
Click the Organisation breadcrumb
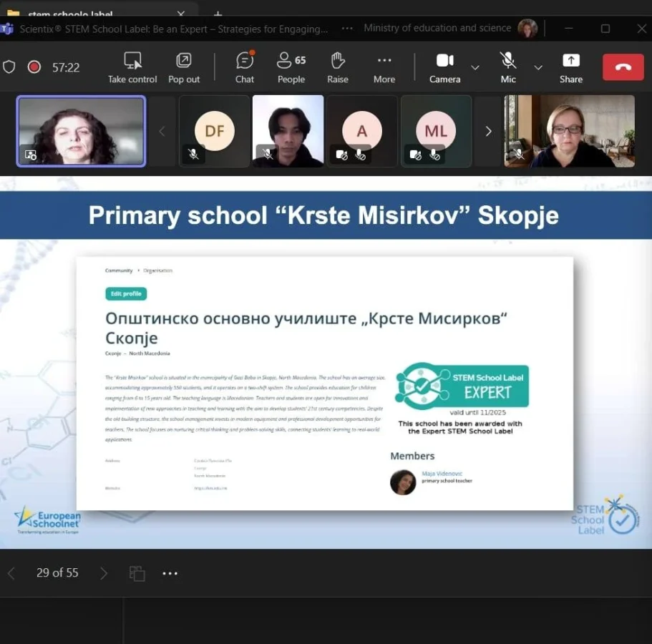click(157, 270)
